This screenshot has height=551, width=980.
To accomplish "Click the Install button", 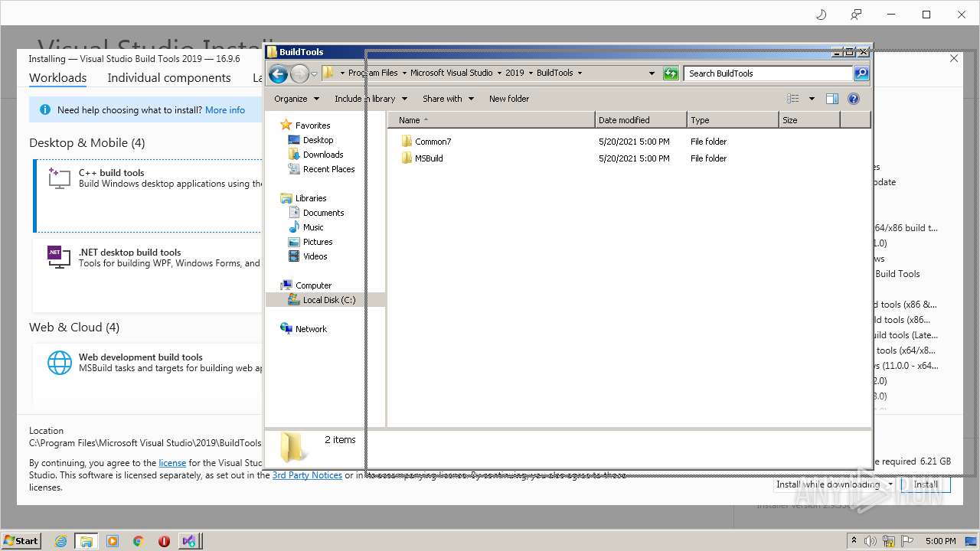I will (926, 484).
